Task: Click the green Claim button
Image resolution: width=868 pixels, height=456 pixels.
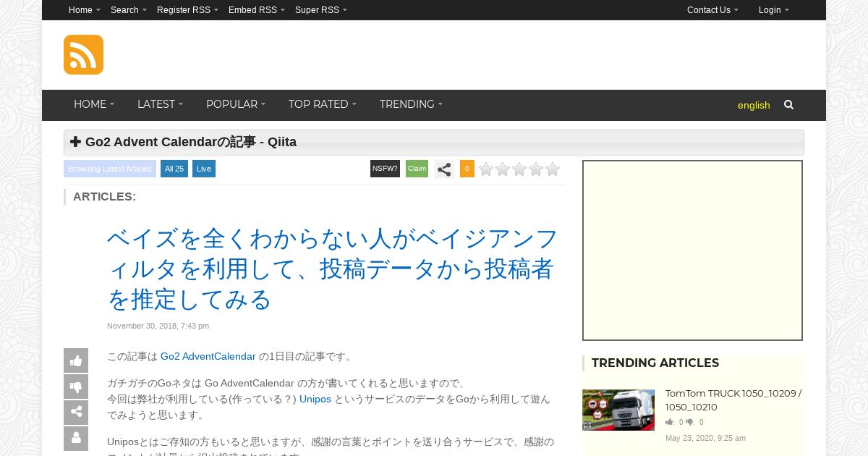Action: (x=417, y=169)
